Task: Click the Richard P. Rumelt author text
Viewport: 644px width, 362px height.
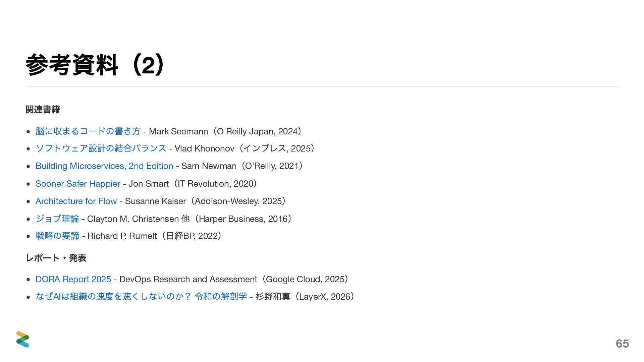Action: [x=122, y=236]
